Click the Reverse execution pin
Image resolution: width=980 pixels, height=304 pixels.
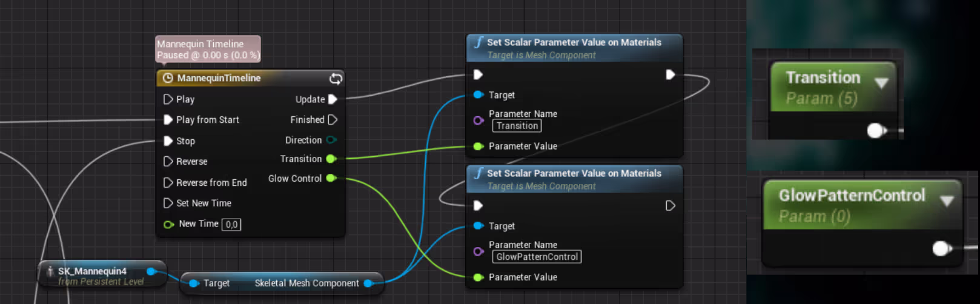click(168, 162)
